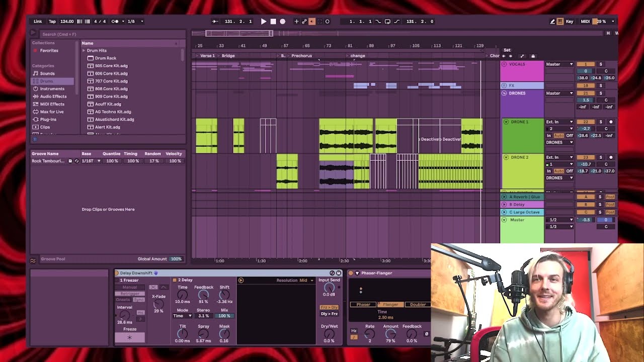The width and height of the screenshot is (644, 362).
Task: Click the Key map mode button
Action: pyautogui.click(x=570, y=22)
